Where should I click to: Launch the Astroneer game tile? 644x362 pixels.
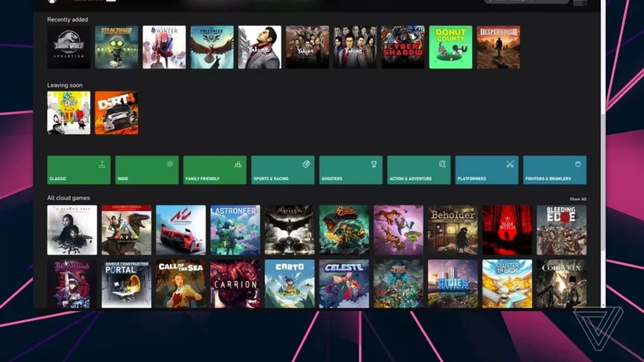pyautogui.click(x=235, y=230)
